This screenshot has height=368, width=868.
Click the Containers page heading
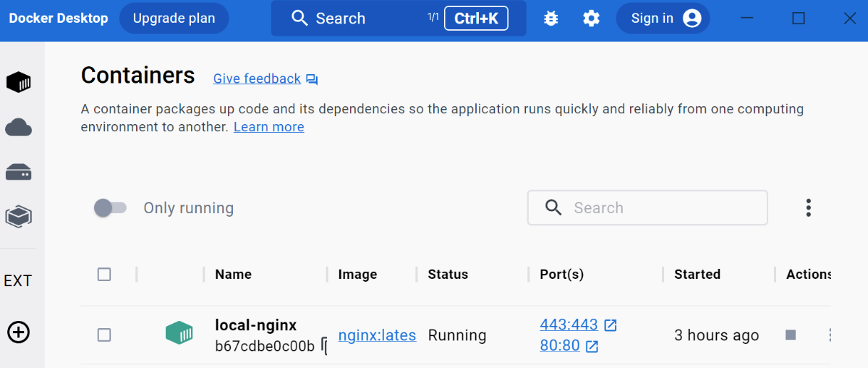pos(138,76)
